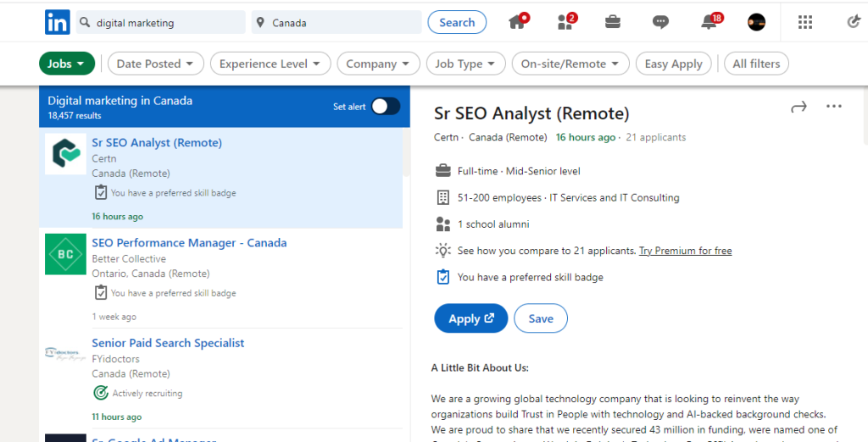Expand the On-site/Remote filter
This screenshot has height=442, width=868.
tap(570, 64)
